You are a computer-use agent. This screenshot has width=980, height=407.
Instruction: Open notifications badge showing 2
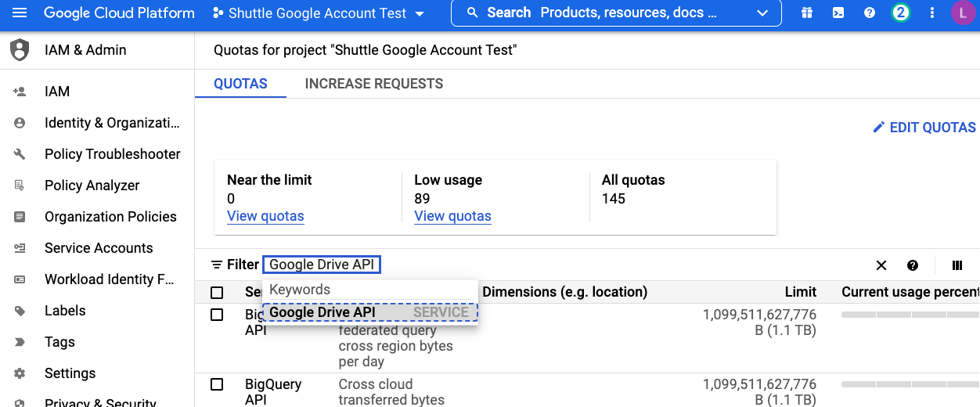901,13
